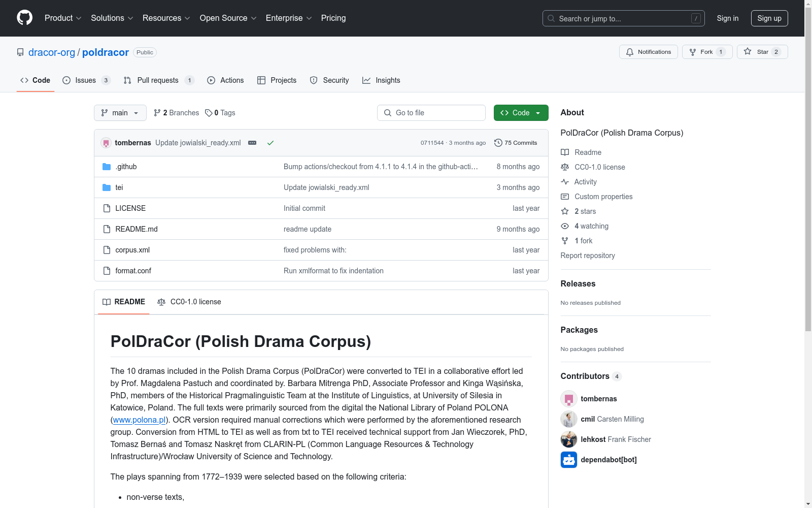The width and height of the screenshot is (812, 508).
Task: Fork the repository via Fork button
Action: [707, 52]
